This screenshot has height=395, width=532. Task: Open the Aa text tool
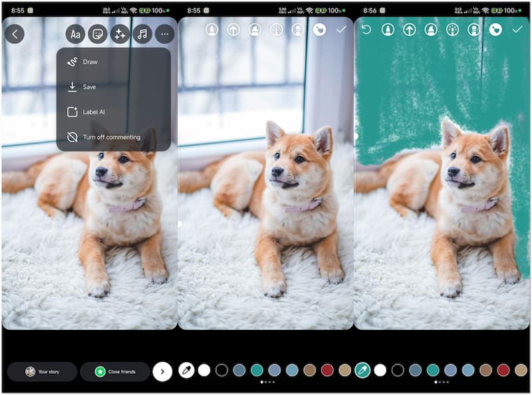click(75, 34)
